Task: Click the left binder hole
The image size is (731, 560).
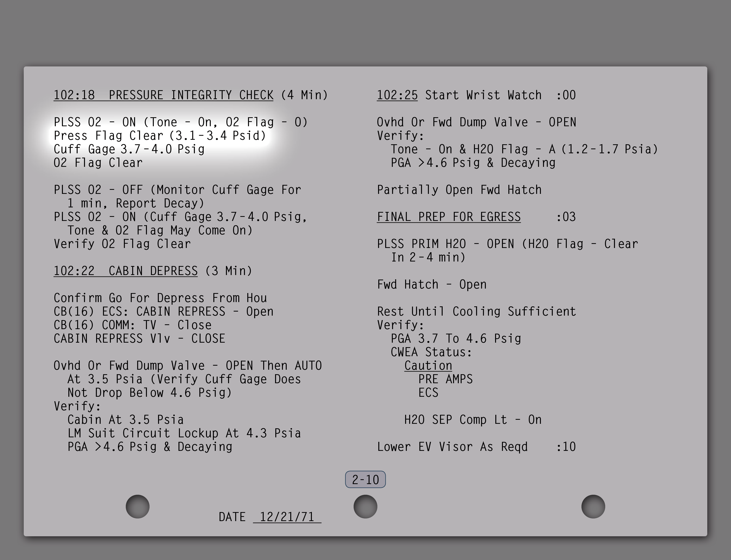Action: pyautogui.click(x=137, y=506)
